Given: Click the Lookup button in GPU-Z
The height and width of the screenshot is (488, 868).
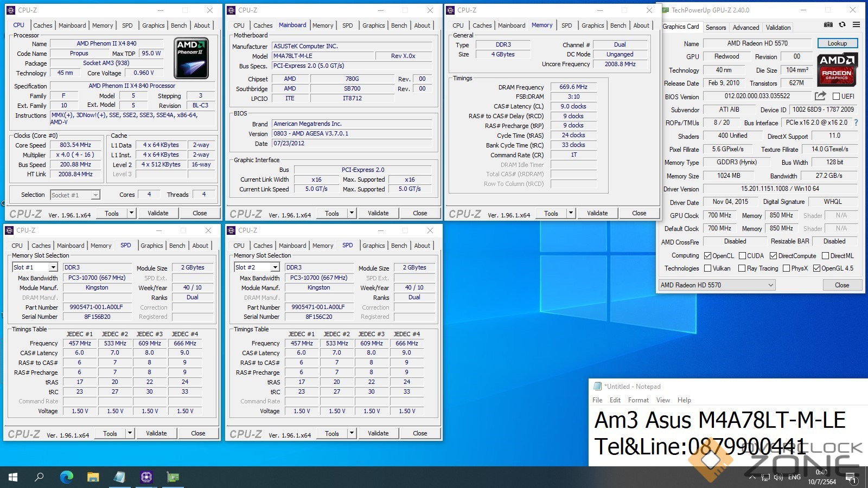Looking at the screenshot, I should [837, 43].
